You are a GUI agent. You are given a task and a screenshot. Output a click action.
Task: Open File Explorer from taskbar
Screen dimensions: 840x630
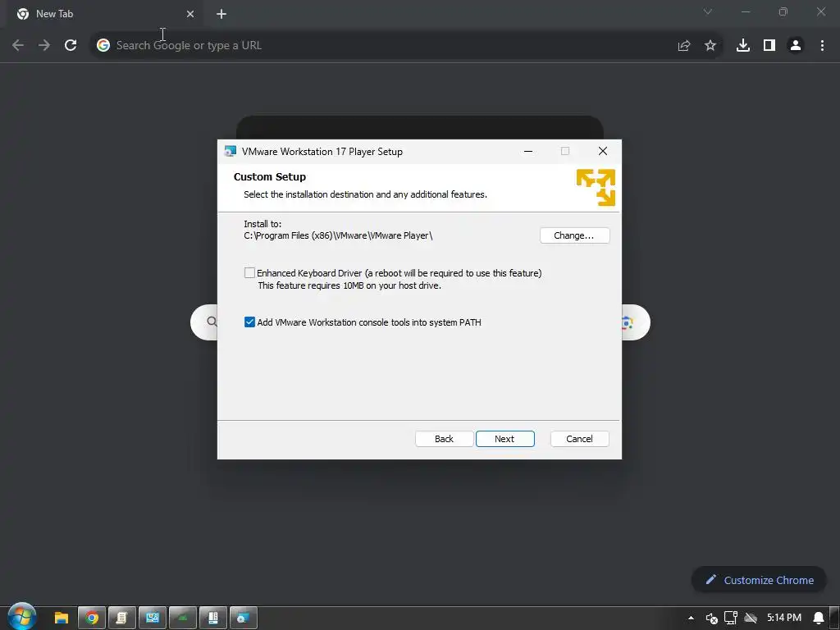(62, 619)
